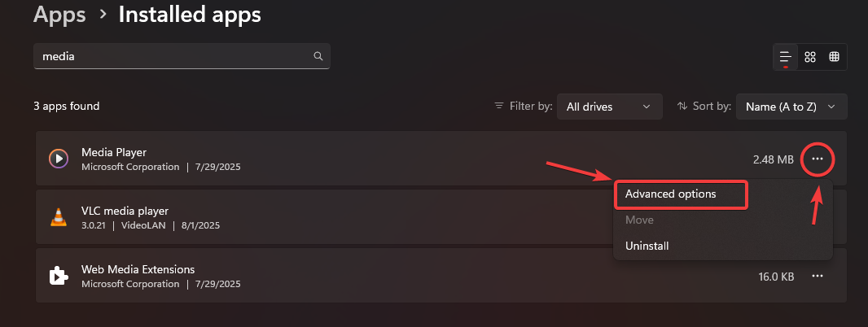Open more options for Web Media Extensions
Screen dimensions: 868x327
pyautogui.click(x=818, y=277)
